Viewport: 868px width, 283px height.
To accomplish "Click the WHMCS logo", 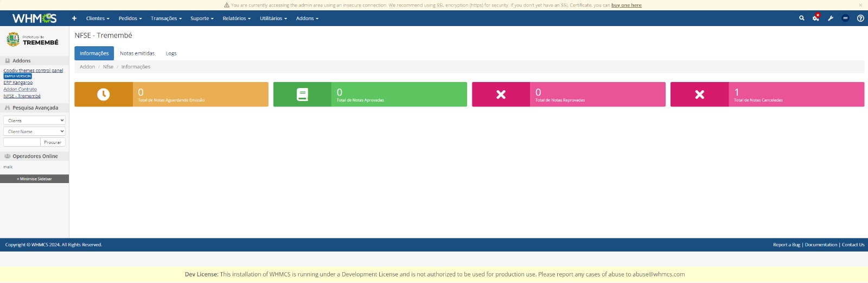I will click(x=34, y=18).
